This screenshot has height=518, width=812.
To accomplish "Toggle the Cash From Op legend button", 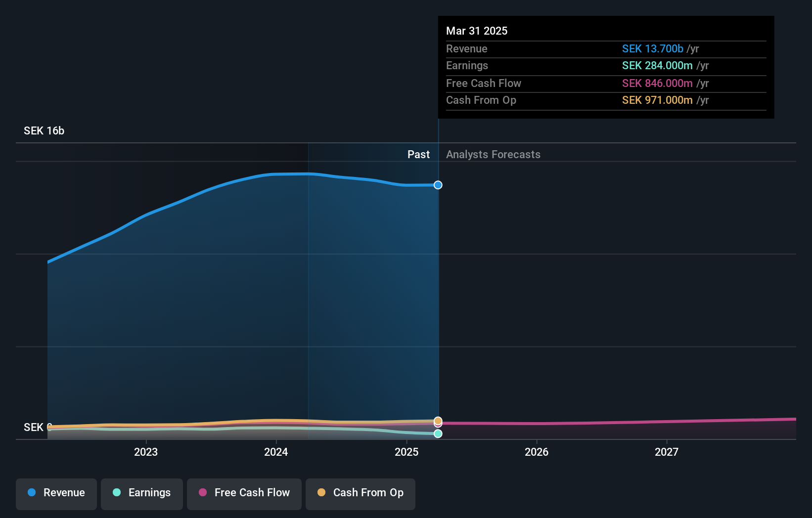I will click(361, 494).
